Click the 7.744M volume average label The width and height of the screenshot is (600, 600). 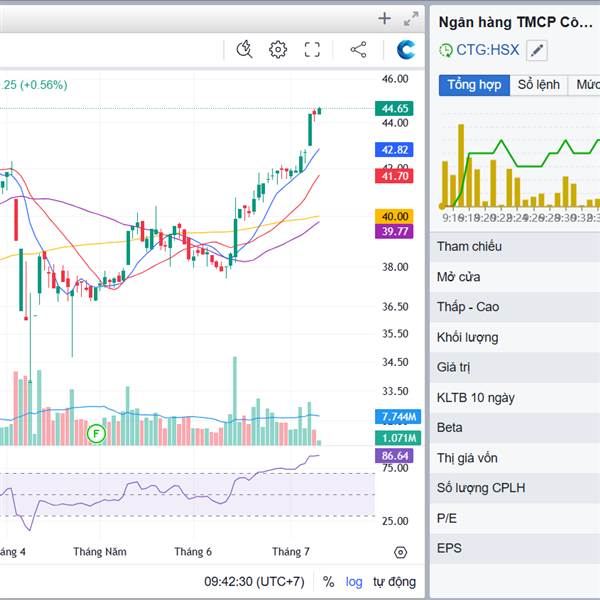398,417
